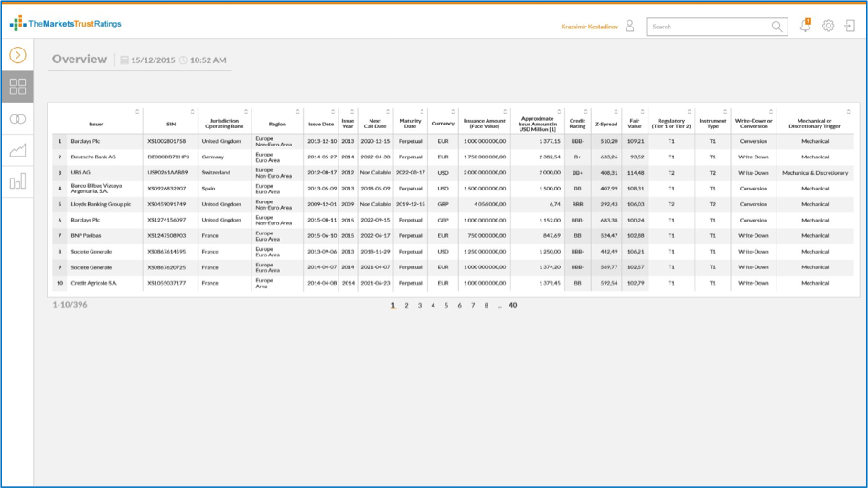Go to page 7 of results
The image size is (868, 488).
(473, 305)
